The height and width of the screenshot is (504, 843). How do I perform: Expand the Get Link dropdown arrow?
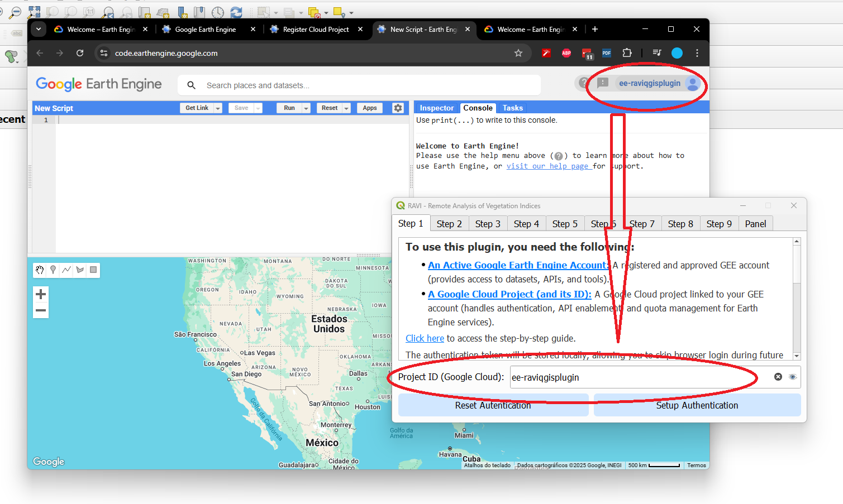coord(218,108)
